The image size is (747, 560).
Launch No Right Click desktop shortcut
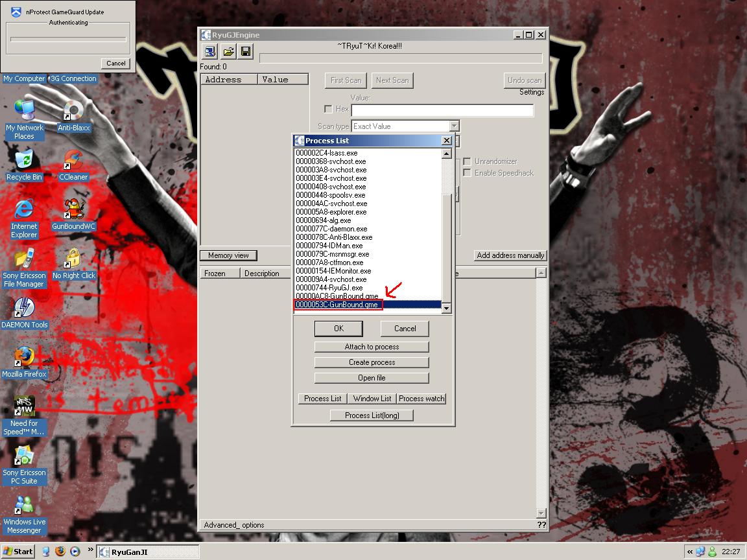click(73, 263)
